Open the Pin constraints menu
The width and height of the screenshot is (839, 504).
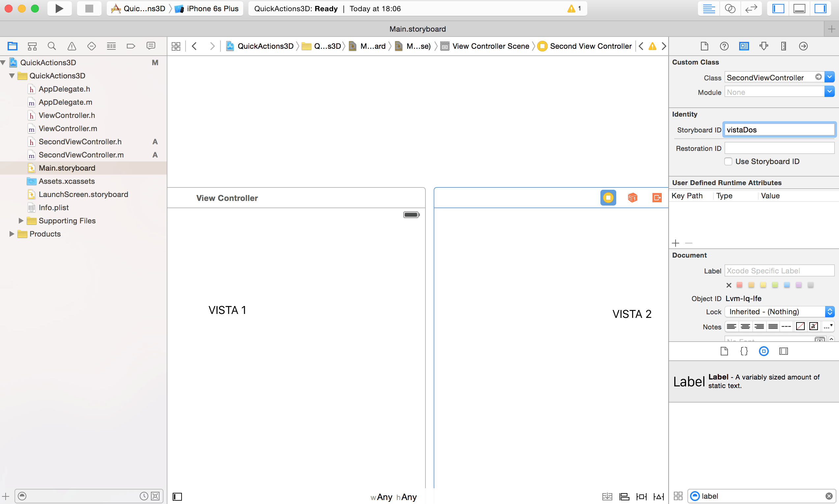[x=641, y=496]
